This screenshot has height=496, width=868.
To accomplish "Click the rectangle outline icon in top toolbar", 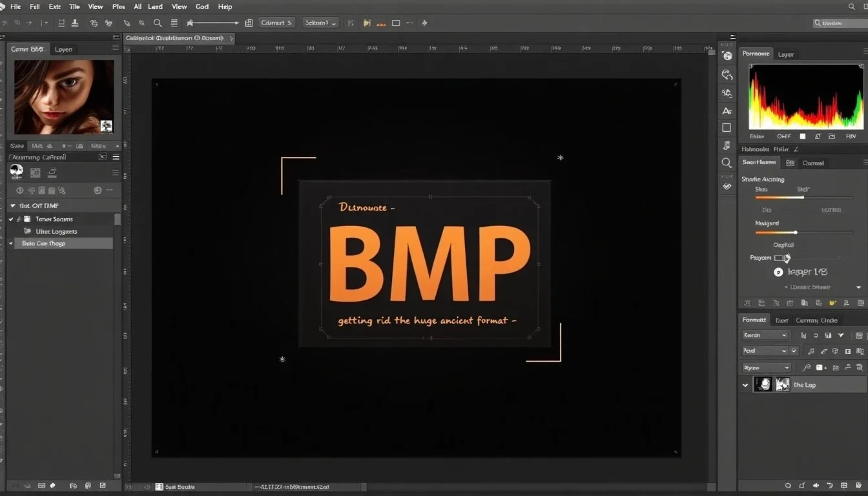I will point(396,23).
